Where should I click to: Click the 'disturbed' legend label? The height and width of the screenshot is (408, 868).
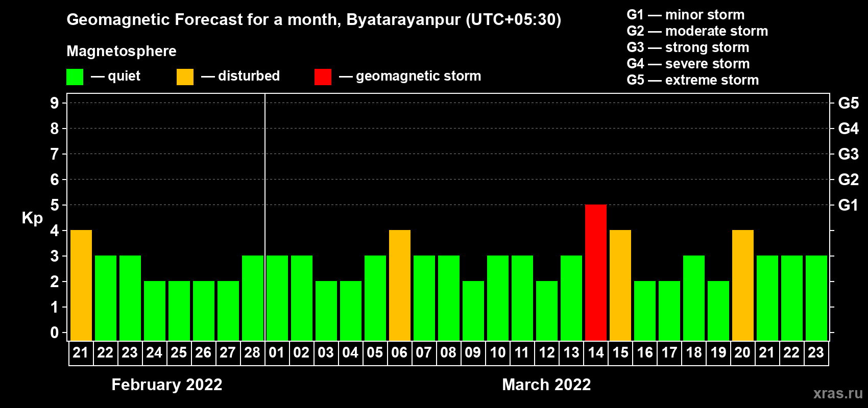point(249,76)
